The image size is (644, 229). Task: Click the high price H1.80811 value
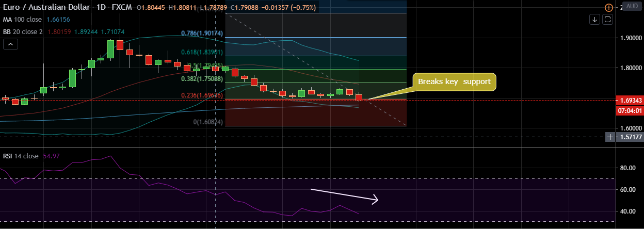[x=182, y=8]
